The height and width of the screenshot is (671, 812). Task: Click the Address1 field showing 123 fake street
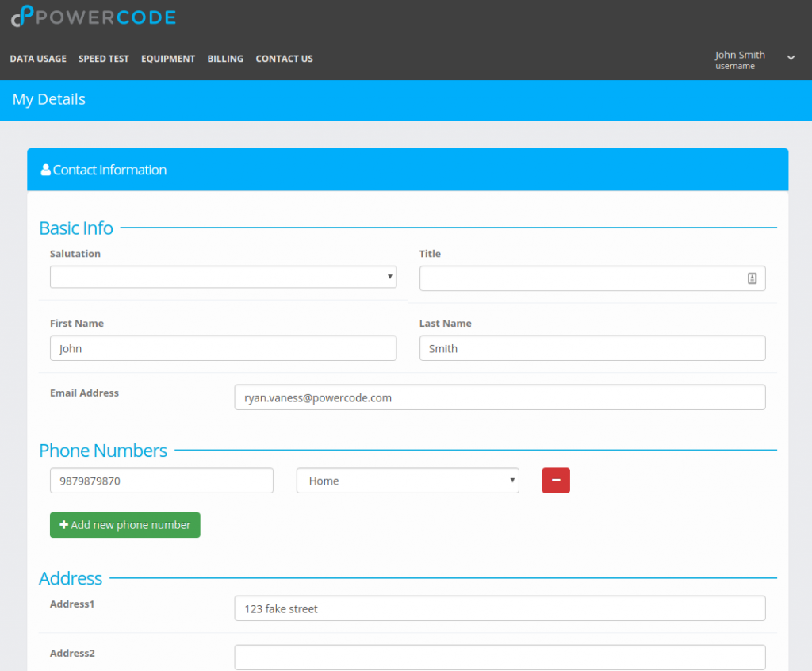pos(500,608)
